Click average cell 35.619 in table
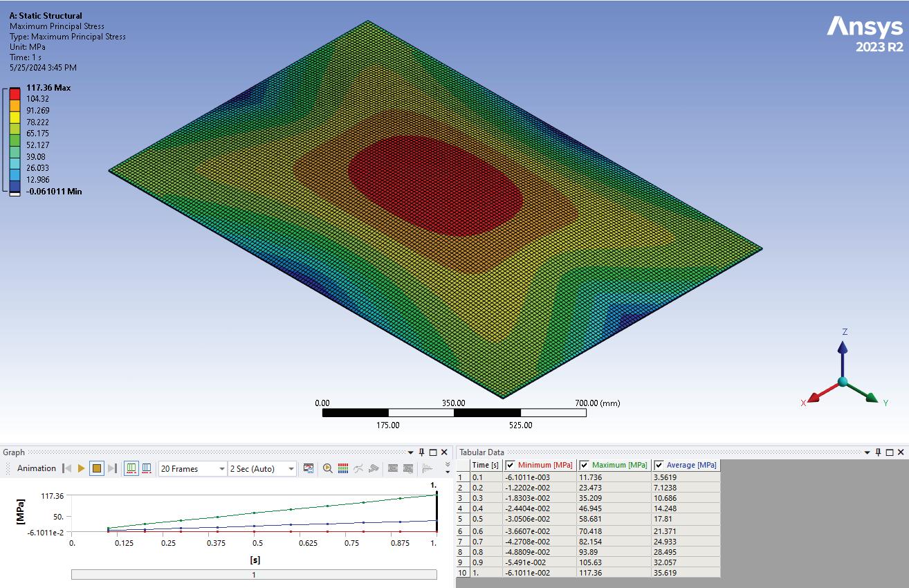This screenshot has width=909, height=588. click(x=686, y=573)
